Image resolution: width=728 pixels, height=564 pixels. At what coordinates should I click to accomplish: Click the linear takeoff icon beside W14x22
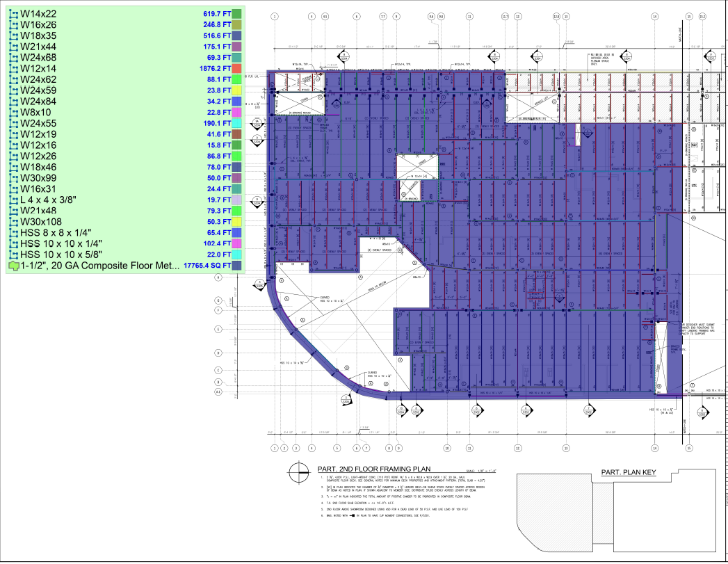(13, 14)
